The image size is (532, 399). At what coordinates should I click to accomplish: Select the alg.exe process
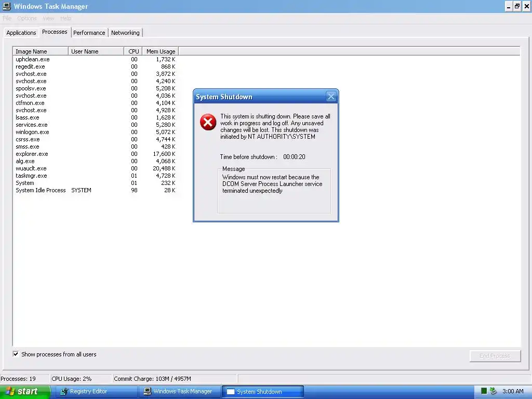pos(96,161)
